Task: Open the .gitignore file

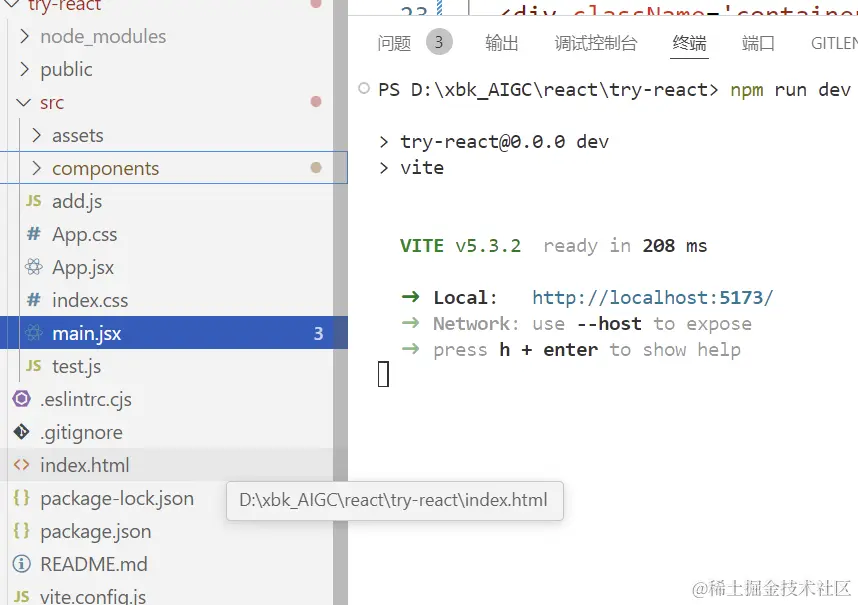Action: [82, 432]
